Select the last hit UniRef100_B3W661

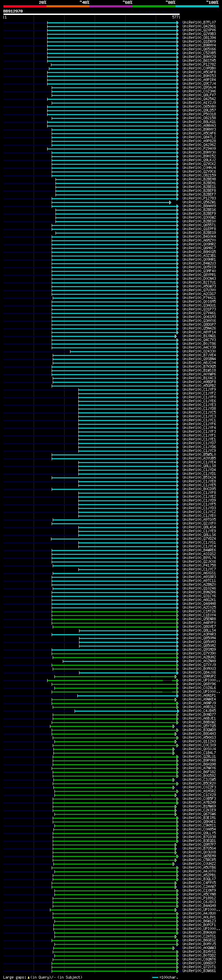tap(199, 971)
